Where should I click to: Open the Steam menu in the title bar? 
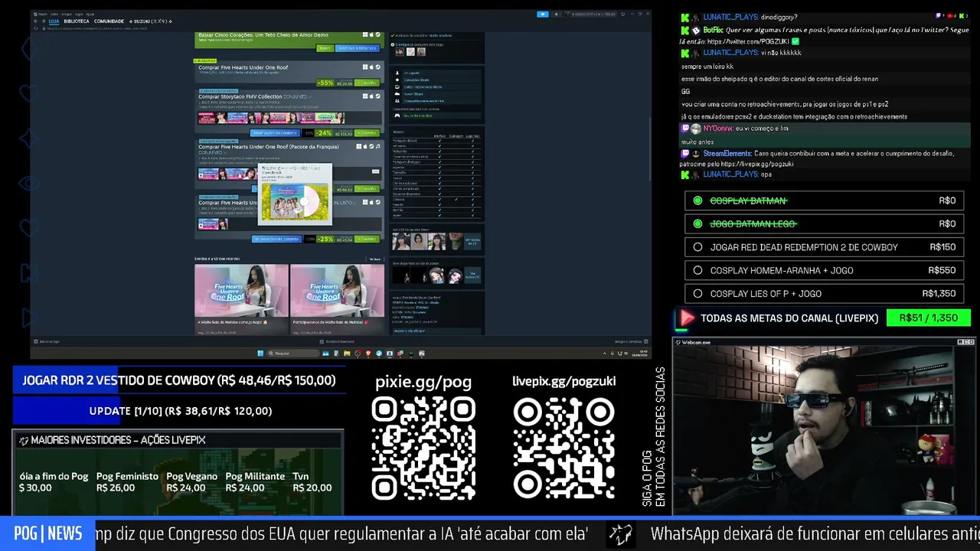[43, 14]
